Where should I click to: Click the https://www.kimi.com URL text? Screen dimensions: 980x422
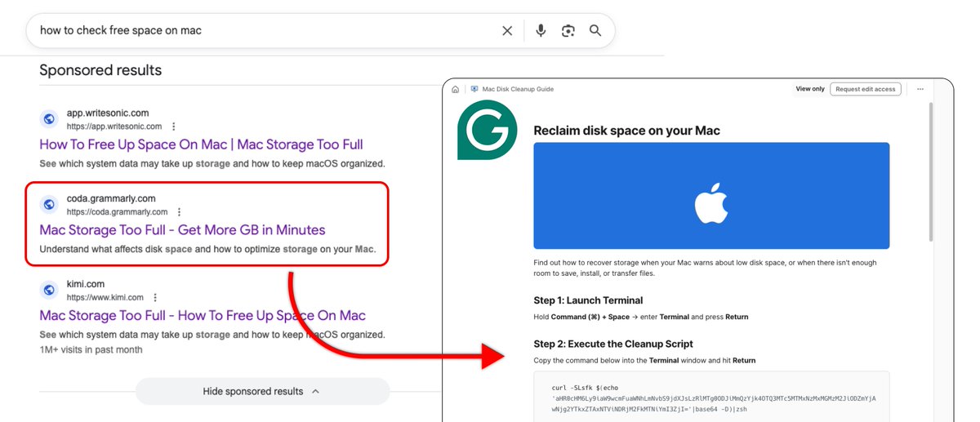tap(105, 298)
